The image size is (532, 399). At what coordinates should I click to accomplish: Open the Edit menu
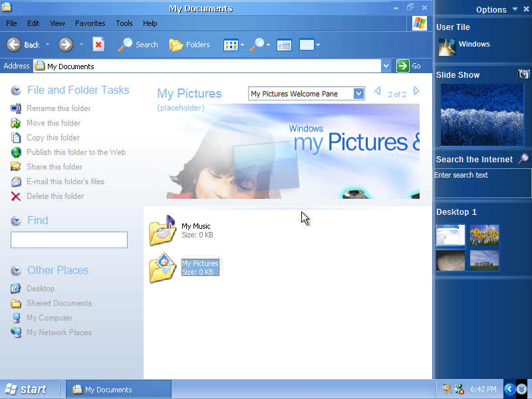[x=33, y=23]
